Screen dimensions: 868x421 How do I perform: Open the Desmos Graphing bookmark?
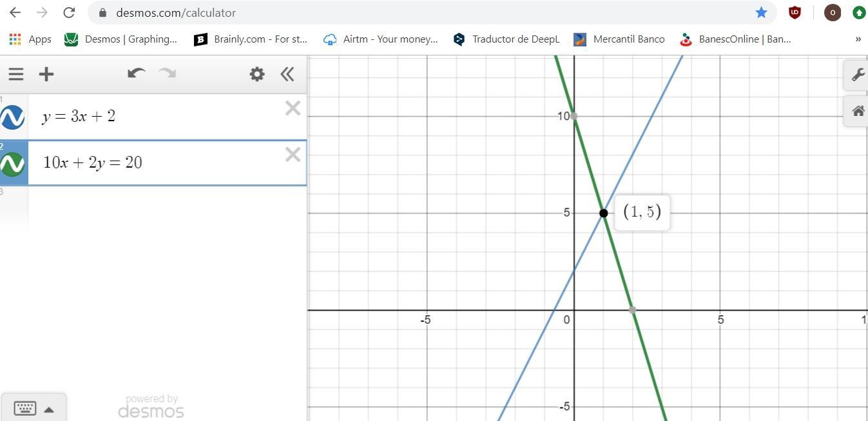(121, 39)
